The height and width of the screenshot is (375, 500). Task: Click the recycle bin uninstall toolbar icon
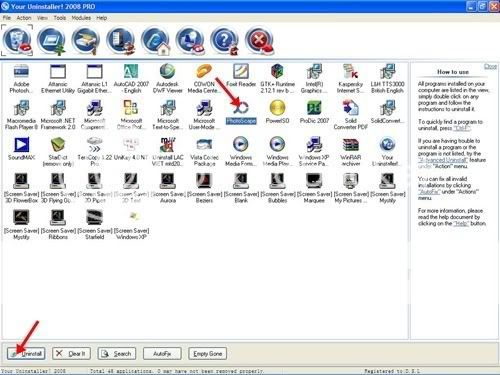tap(17, 40)
